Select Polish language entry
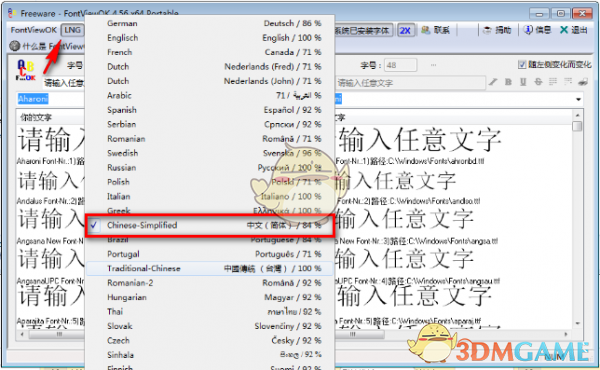The height and width of the screenshot is (370, 600). tap(210, 182)
